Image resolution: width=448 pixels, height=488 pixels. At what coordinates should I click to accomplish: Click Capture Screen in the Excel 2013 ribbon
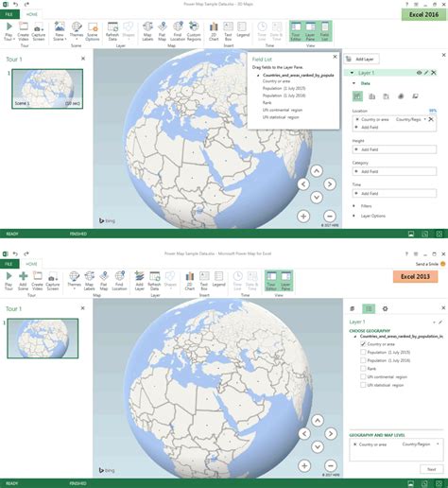[x=53, y=281]
